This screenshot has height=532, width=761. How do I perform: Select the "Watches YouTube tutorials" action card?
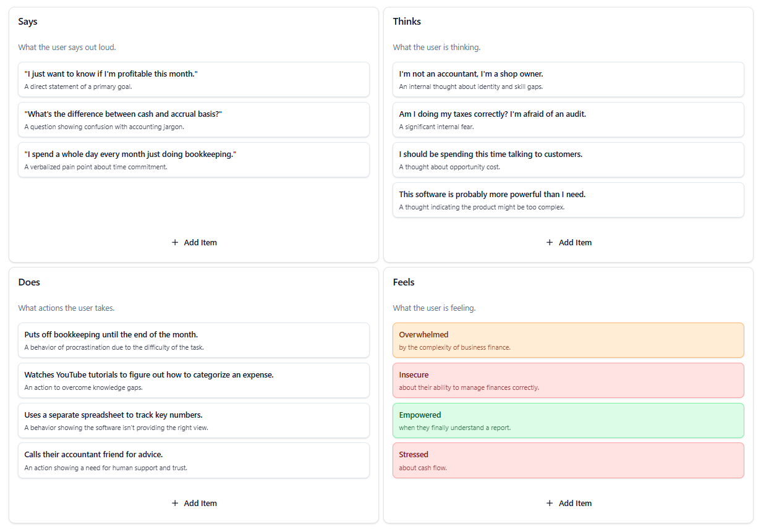pos(193,380)
